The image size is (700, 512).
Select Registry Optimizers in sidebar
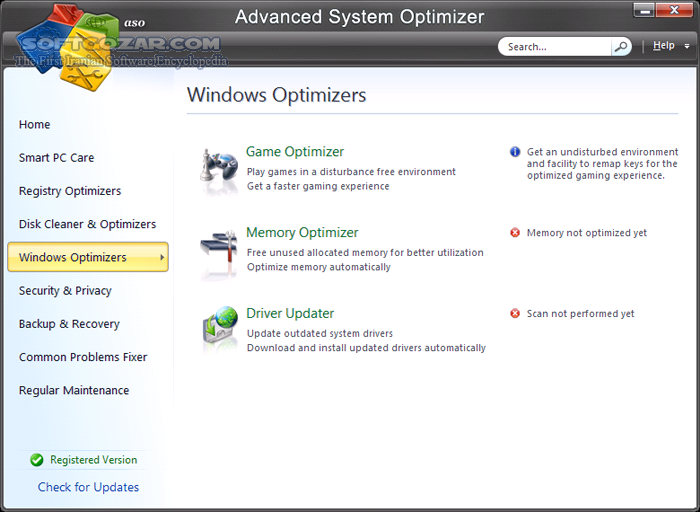tap(70, 191)
